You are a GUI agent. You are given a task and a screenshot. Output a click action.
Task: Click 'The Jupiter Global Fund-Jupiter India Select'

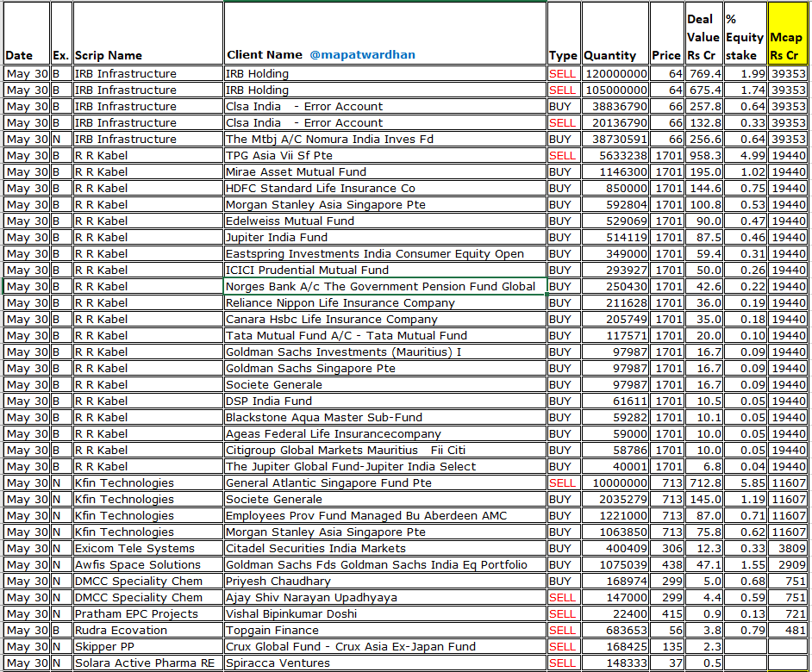(385, 467)
